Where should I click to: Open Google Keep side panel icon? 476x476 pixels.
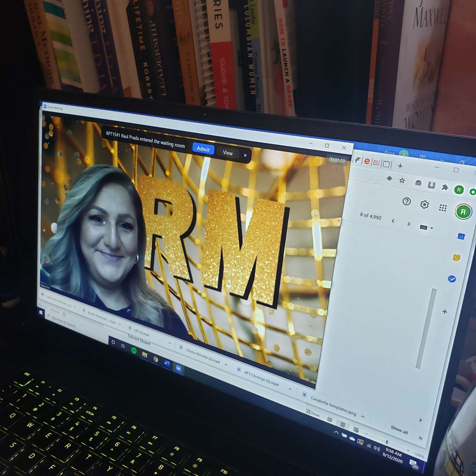tap(456, 258)
